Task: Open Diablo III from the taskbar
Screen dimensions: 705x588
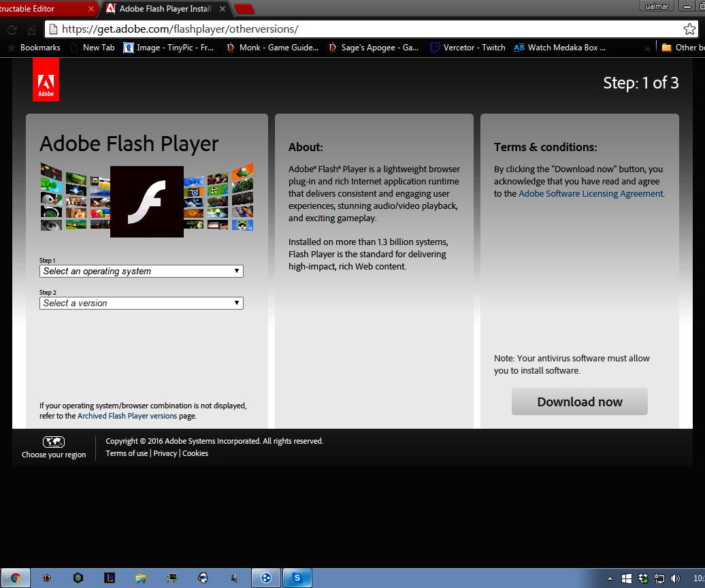Action: point(46,577)
